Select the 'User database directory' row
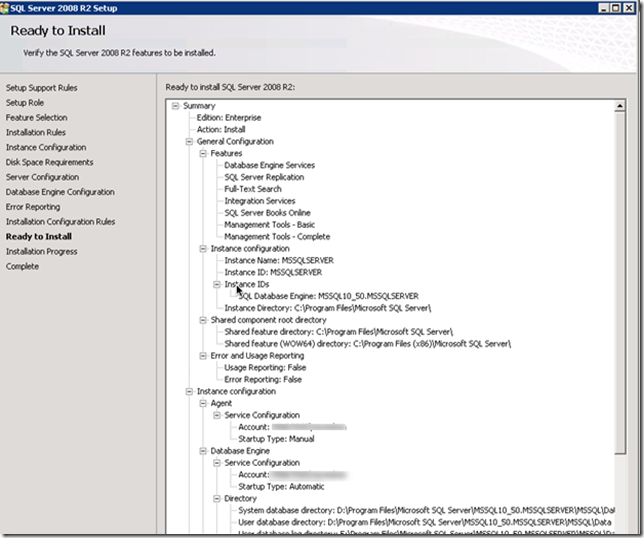This screenshot has height=538, width=644. click(425, 523)
